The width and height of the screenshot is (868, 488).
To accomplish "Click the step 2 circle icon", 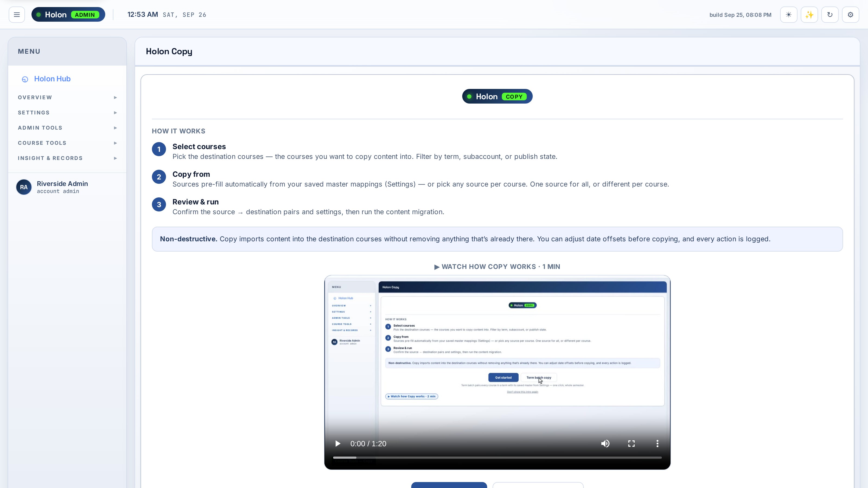I will (159, 177).
